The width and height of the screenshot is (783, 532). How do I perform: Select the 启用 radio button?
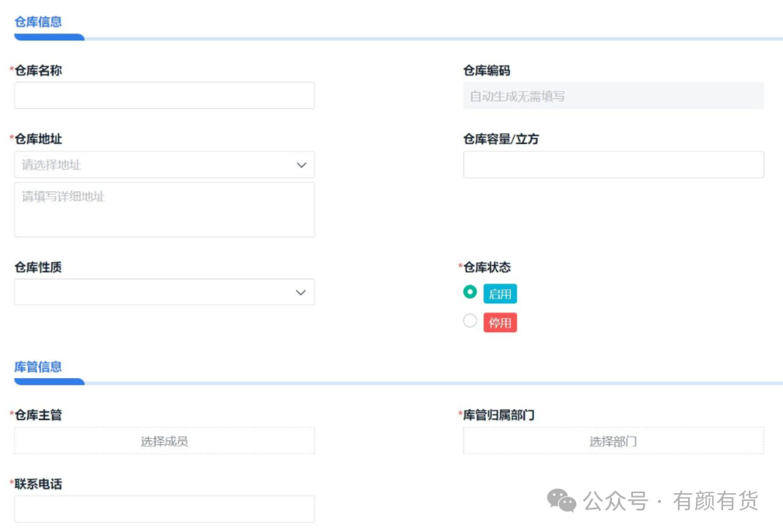[x=470, y=292]
